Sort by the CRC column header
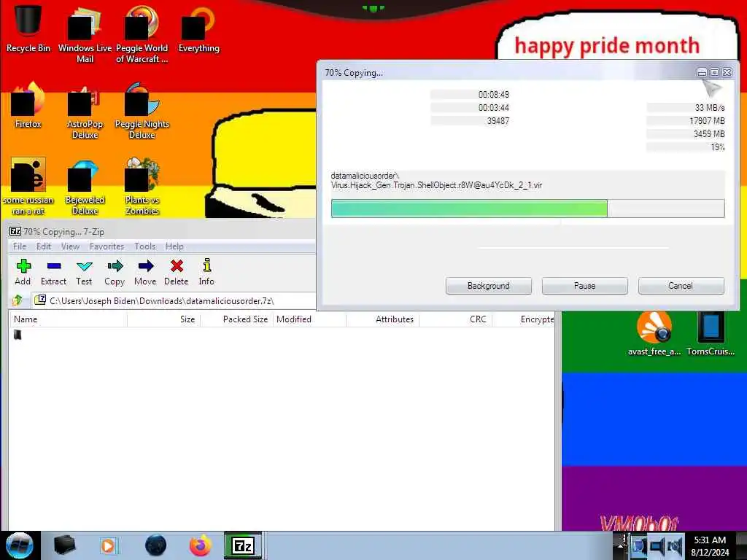This screenshot has height=560, width=747. point(455,319)
